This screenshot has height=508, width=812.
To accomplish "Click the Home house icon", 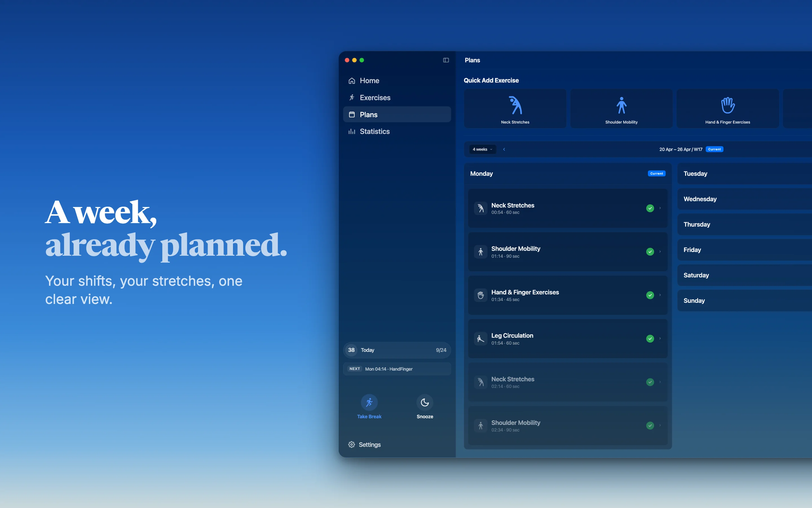I will pos(352,81).
